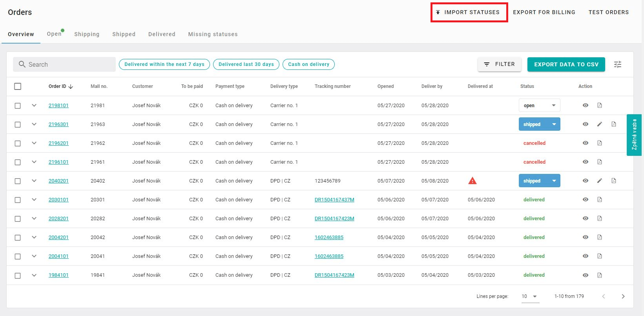The width and height of the screenshot is (644, 316).
Task: Select checkbox for order 2196301
Action: tap(18, 124)
